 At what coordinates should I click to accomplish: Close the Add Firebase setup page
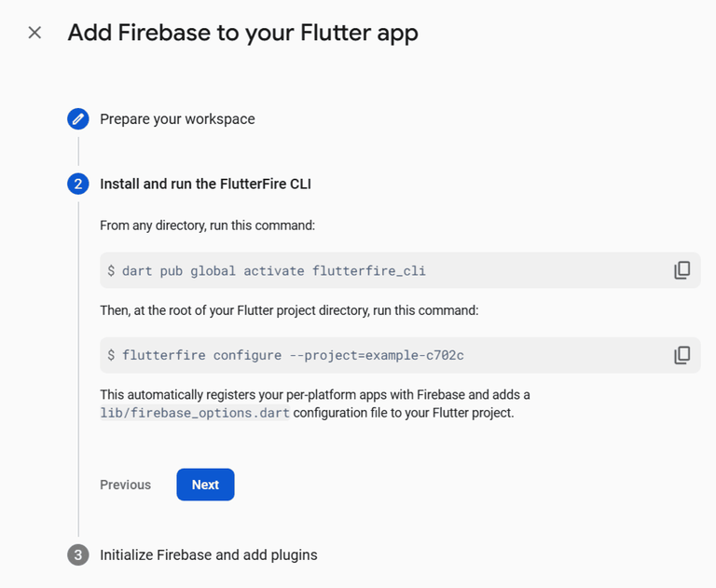pyautogui.click(x=34, y=33)
